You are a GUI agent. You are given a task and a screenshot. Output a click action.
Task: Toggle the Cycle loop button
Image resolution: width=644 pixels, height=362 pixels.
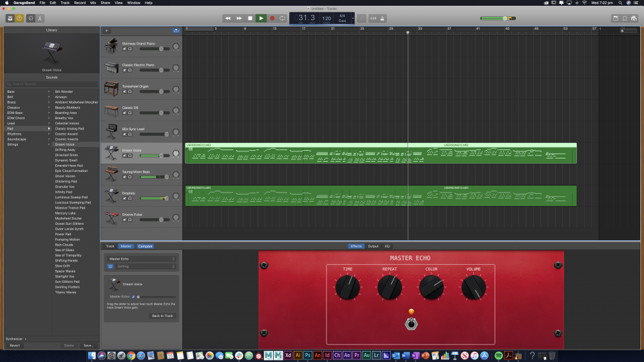coord(282,18)
